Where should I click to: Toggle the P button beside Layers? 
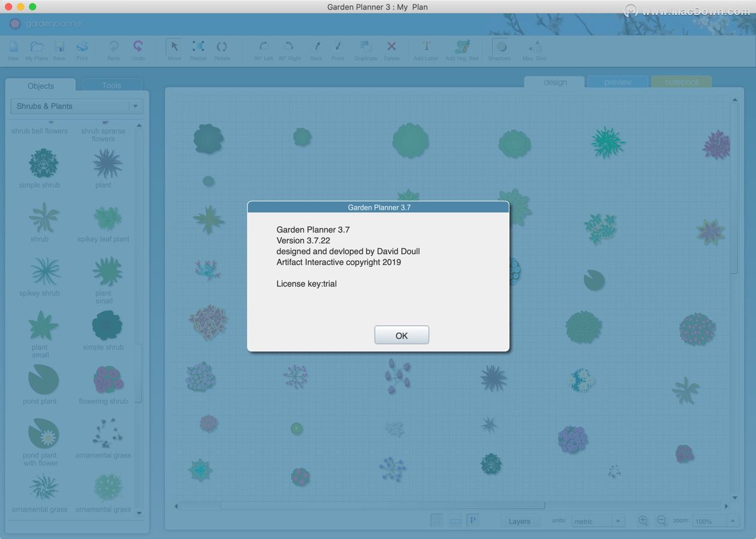click(473, 520)
